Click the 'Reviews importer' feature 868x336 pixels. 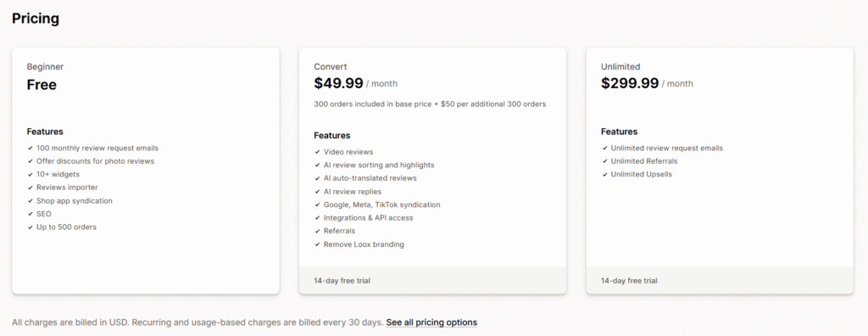coord(67,188)
